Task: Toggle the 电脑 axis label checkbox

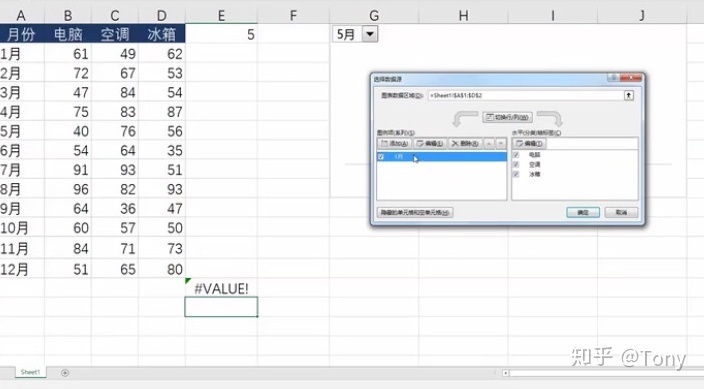Action: 516,155
